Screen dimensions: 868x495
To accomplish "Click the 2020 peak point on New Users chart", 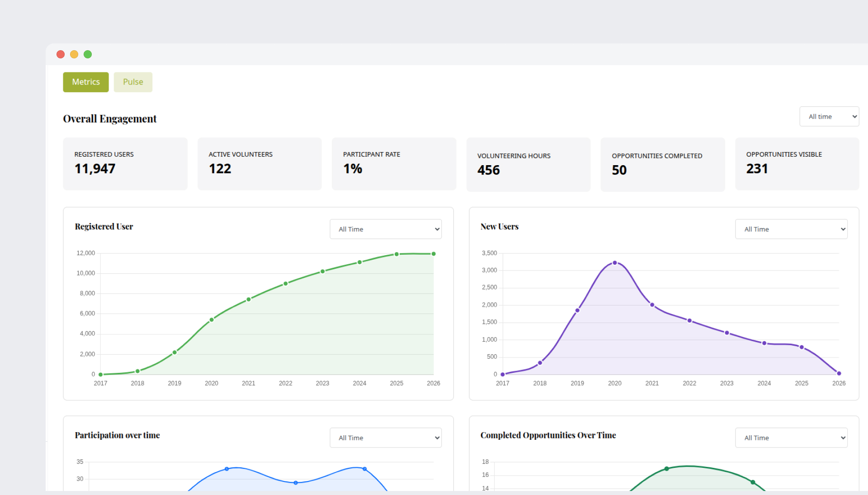I will tap(614, 263).
